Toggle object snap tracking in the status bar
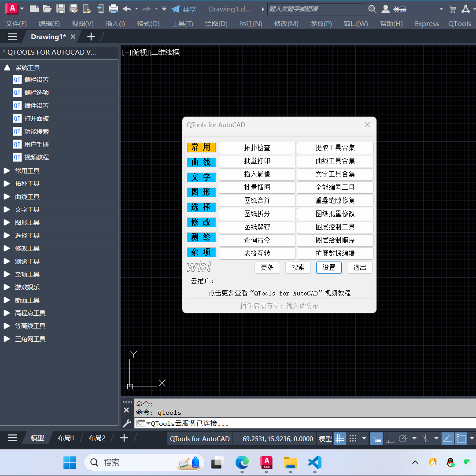 447,439
